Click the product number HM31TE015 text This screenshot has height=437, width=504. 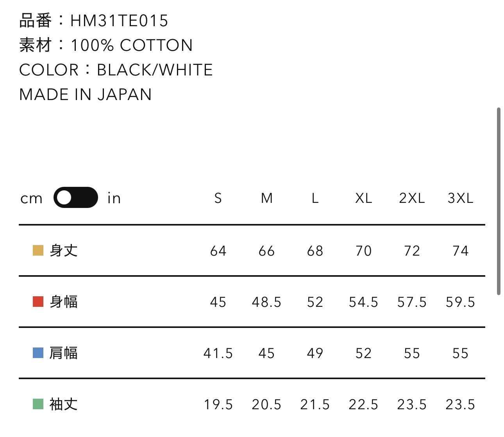tap(119, 21)
